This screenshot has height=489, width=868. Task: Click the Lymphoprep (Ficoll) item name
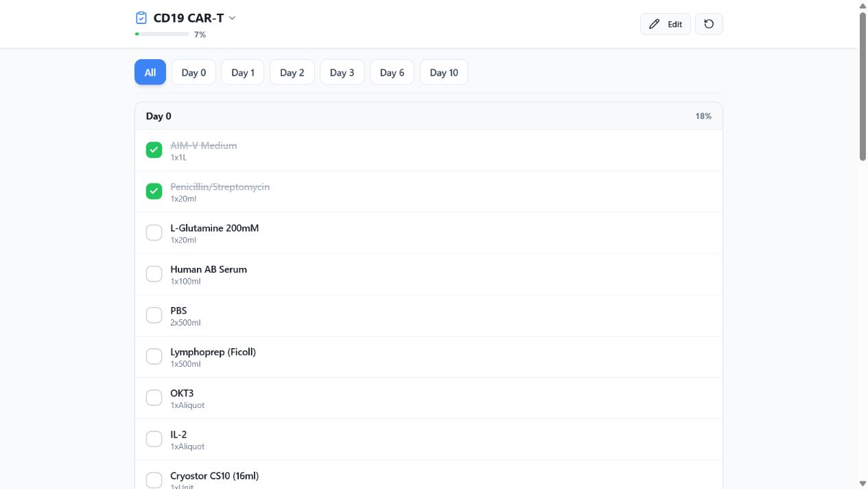pos(213,352)
